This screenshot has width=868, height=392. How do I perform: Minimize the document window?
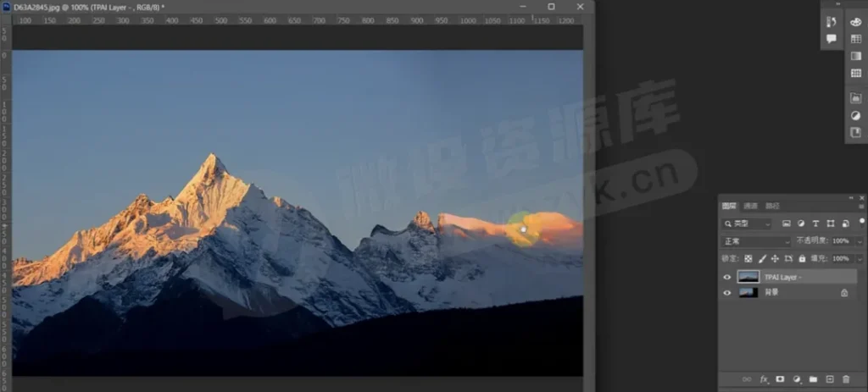click(x=522, y=7)
